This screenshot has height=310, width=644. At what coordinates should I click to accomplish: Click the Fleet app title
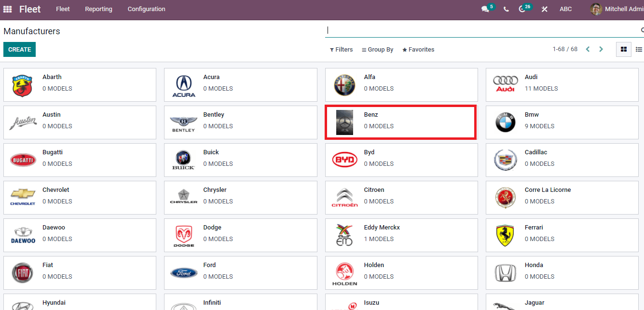click(x=30, y=9)
